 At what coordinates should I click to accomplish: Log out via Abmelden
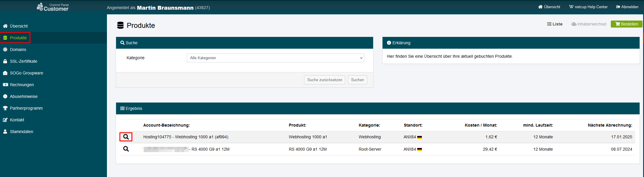(627, 7)
